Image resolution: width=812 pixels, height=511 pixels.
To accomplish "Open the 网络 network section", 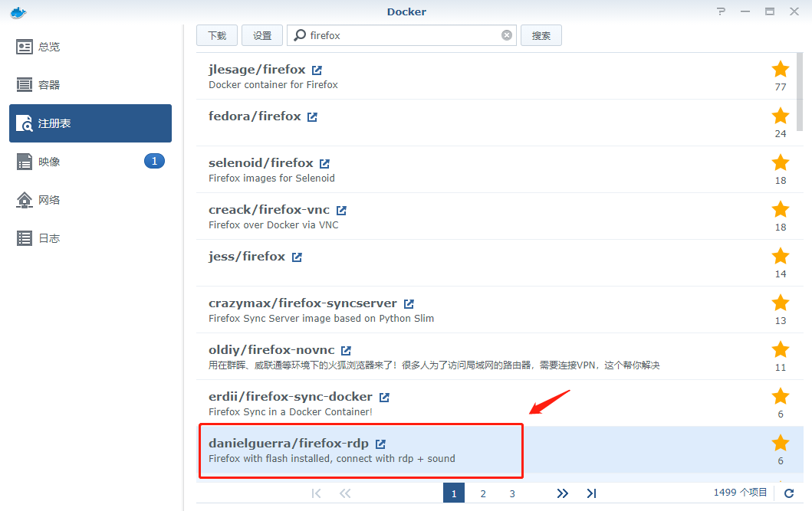I will point(90,200).
